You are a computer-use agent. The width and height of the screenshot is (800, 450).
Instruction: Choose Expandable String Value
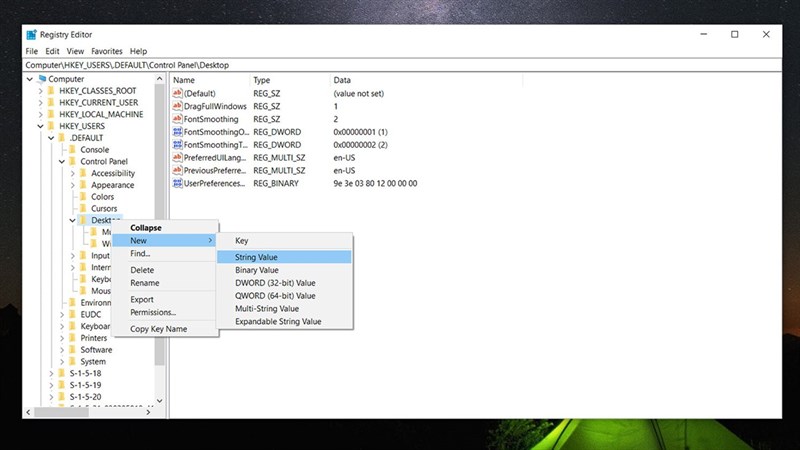284,321
